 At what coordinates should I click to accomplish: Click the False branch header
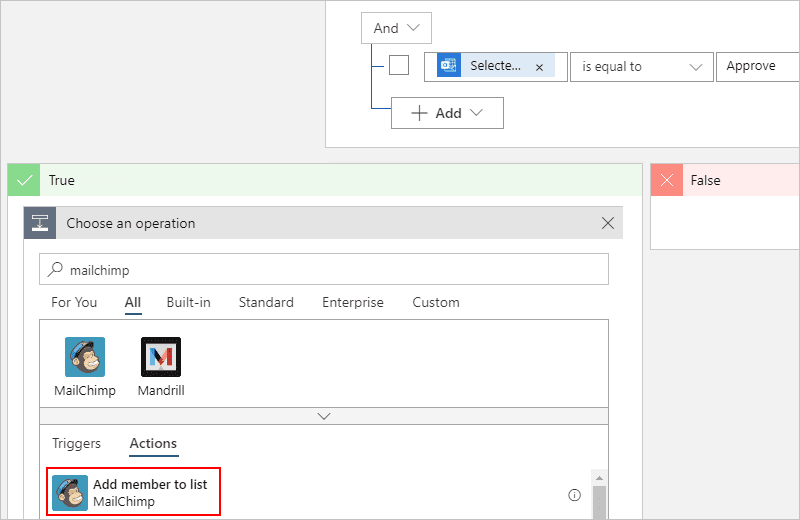point(725,180)
